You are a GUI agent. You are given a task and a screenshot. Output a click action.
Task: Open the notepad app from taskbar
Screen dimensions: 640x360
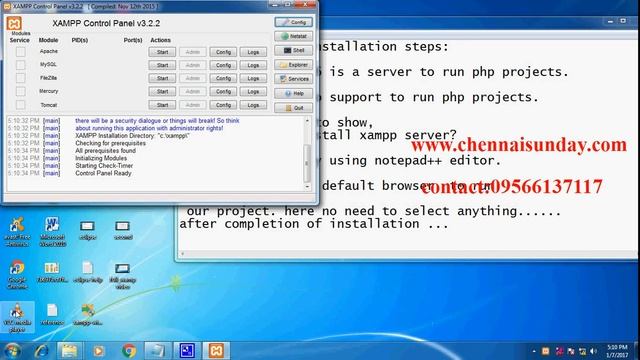click(158, 351)
